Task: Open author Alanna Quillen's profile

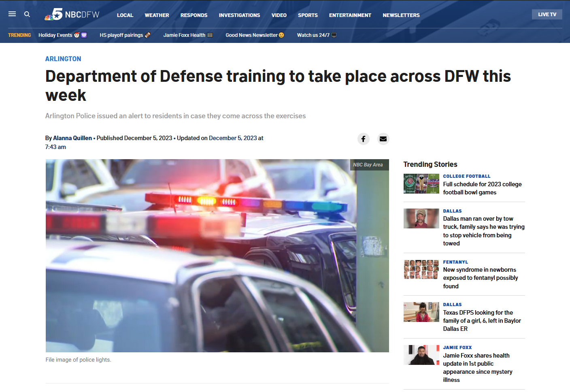Action: 72,138
